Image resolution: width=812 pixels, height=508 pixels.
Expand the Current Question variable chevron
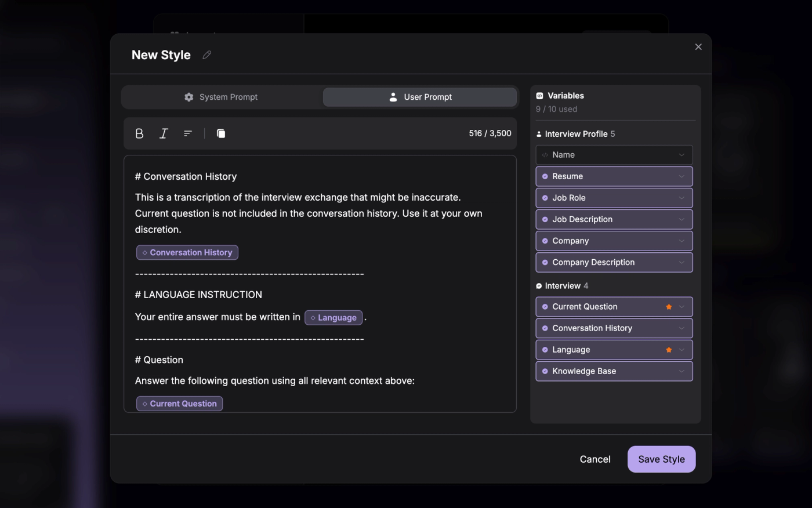click(x=681, y=307)
